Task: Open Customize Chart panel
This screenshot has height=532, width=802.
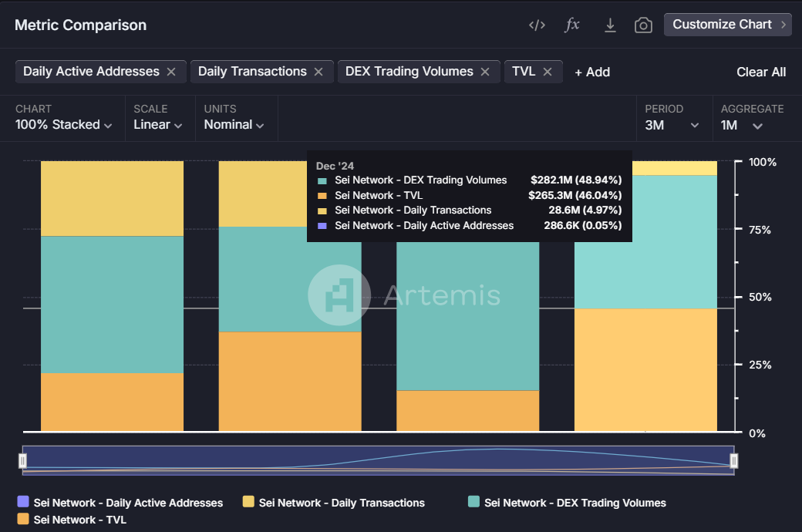Action: point(727,25)
